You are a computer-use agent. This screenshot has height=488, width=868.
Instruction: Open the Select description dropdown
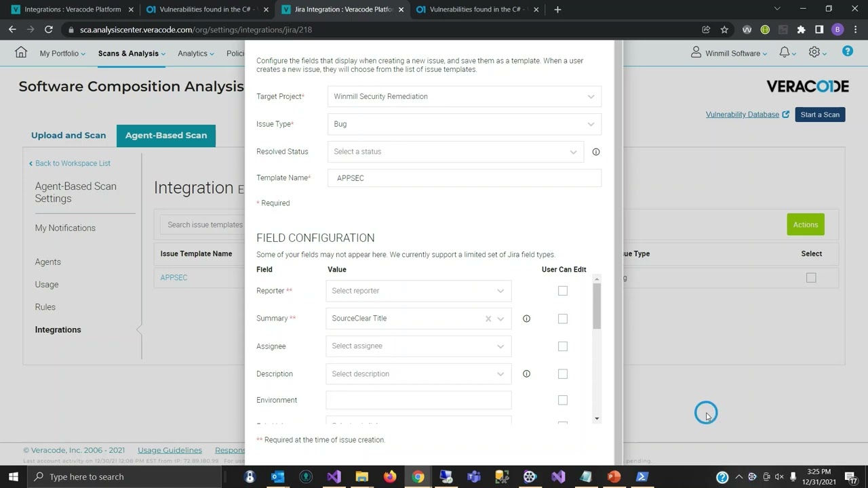(418, 374)
